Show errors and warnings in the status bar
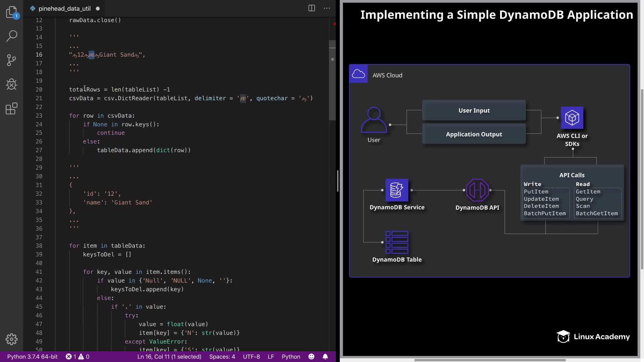Viewport: 644px width, 362px height. pos(77,357)
